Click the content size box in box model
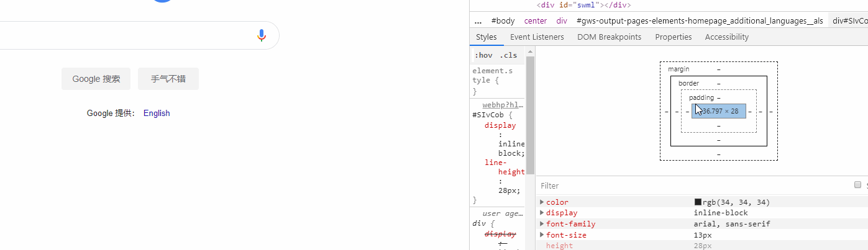Image resolution: width=868 pixels, height=250 pixels. pyautogui.click(x=718, y=111)
